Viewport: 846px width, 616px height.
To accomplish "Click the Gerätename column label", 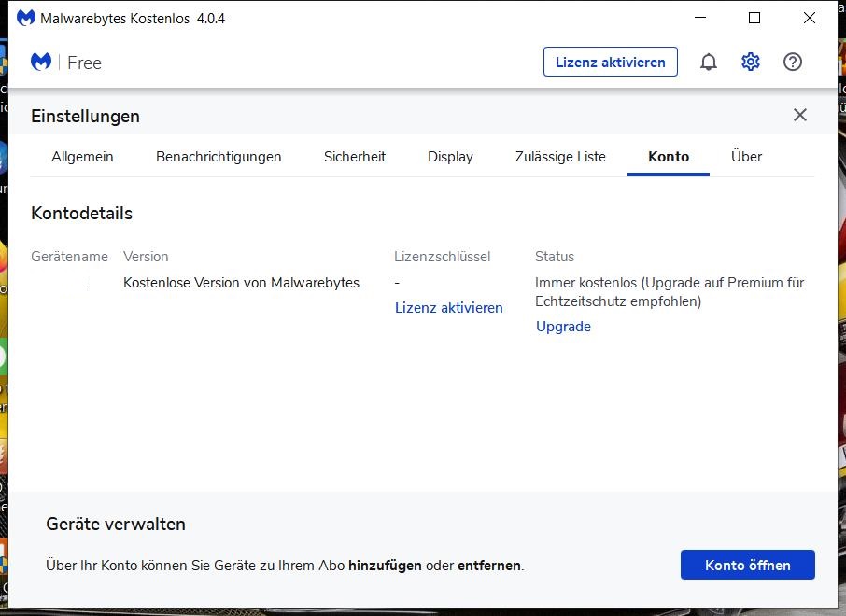I will pyautogui.click(x=69, y=257).
